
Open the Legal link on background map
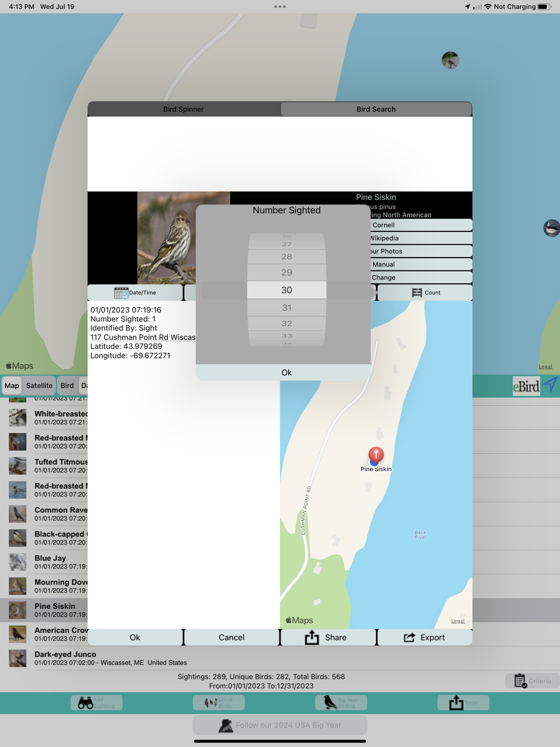pyautogui.click(x=545, y=367)
